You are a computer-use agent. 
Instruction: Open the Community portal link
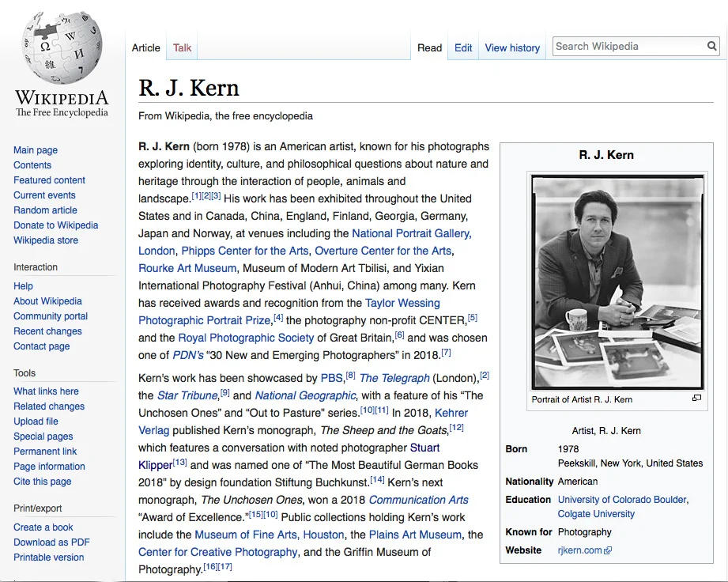coord(51,316)
